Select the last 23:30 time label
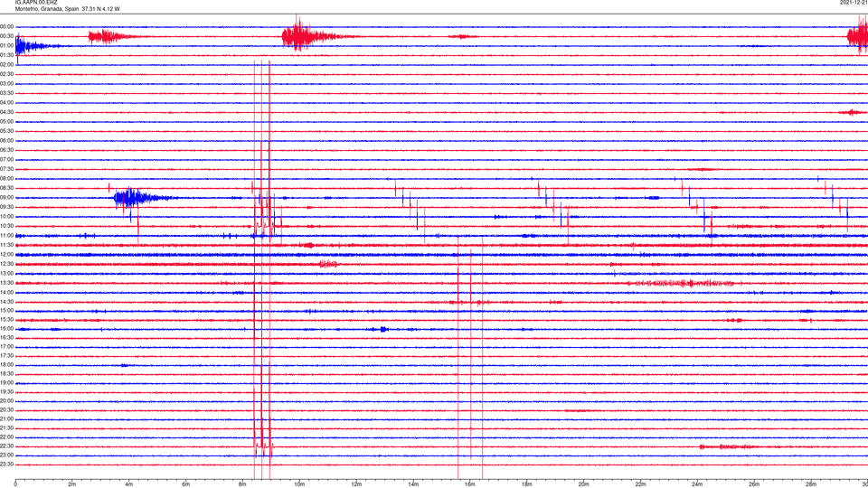868x488 pixels. click(x=6, y=465)
